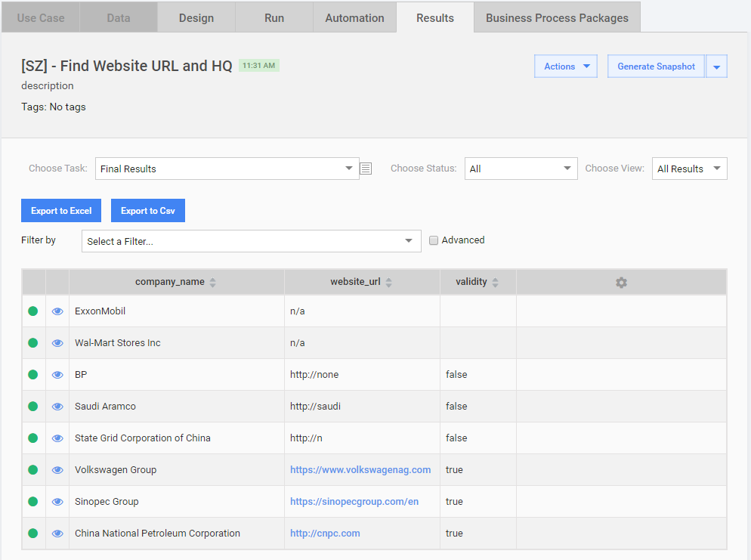
Task: Open the table settings gear icon
Action: pos(621,282)
